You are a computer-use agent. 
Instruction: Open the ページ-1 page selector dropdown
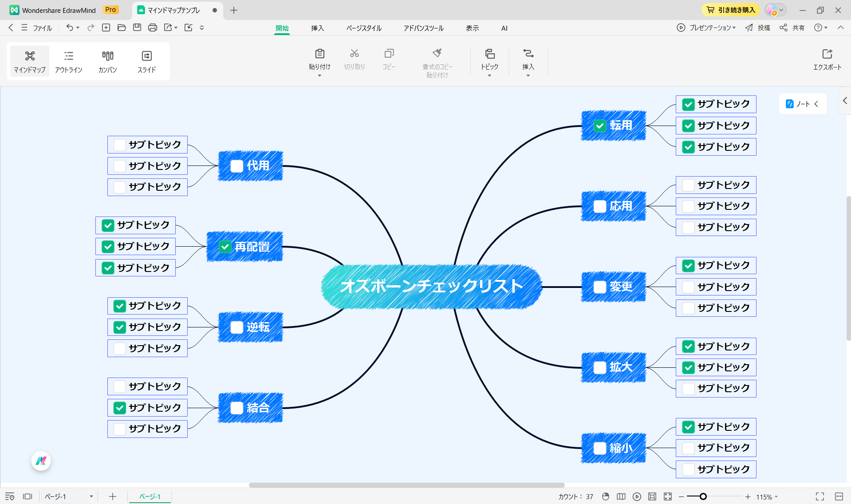click(x=91, y=496)
